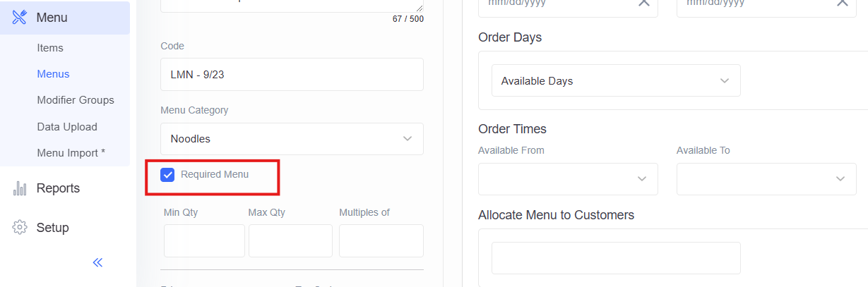This screenshot has width=868, height=287.
Task: Expand the Available Days dropdown
Action: (x=616, y=81)
